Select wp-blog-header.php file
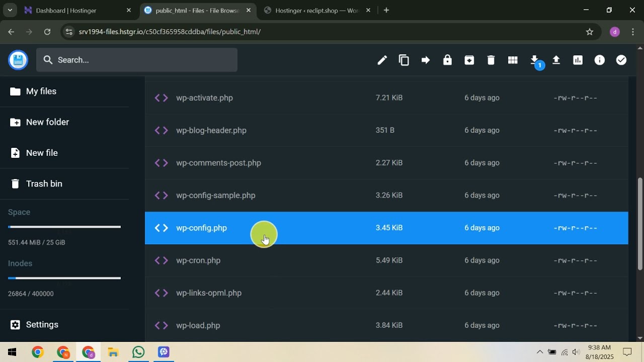The width and height of the screenshot is (644, 362). [x=386, y=130]
